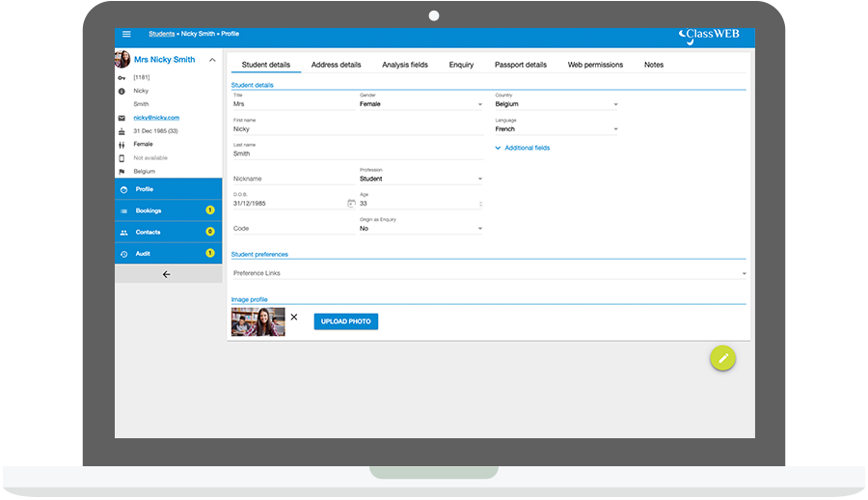868x500 pixels.
Task: Switch to the Enquiry tab
Action: [x=461, y=65]
